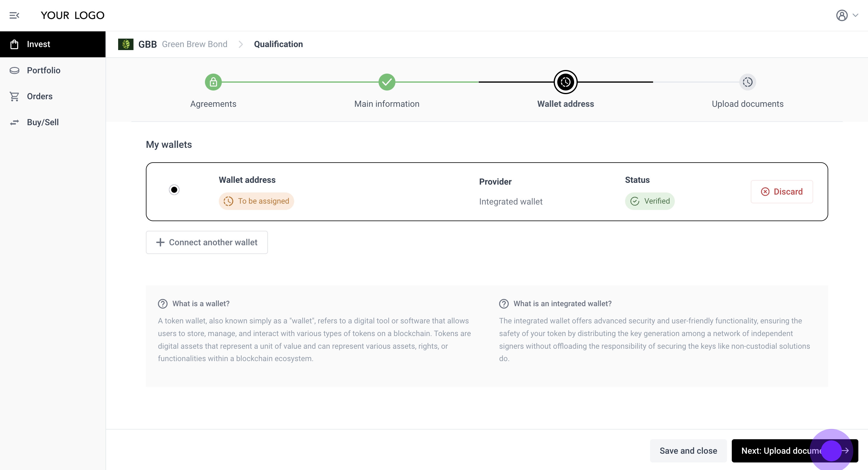This screenshot has width=868, height=470.
Task: Click Connect another wallet button
Action: [x=206, y=243]
